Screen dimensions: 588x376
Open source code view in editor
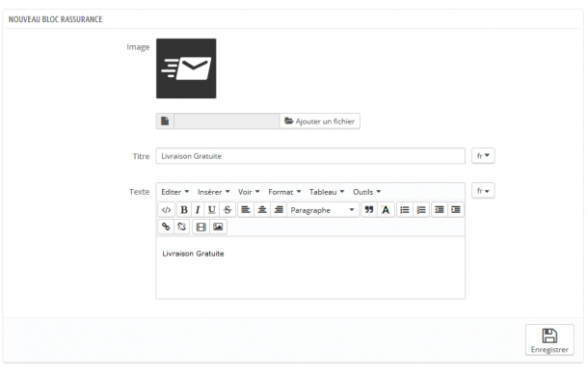[166, 210]
